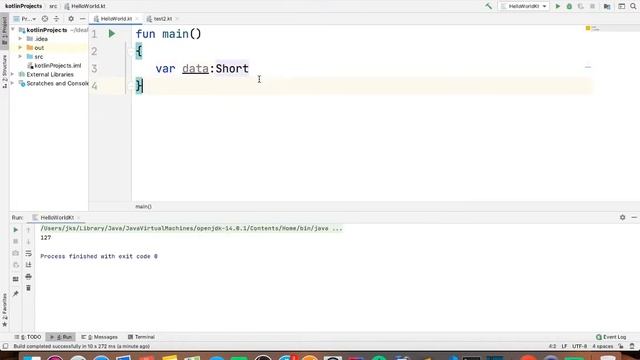Open the Run panel settings gear
640x360 pixels.
click(x=622, y=218)
